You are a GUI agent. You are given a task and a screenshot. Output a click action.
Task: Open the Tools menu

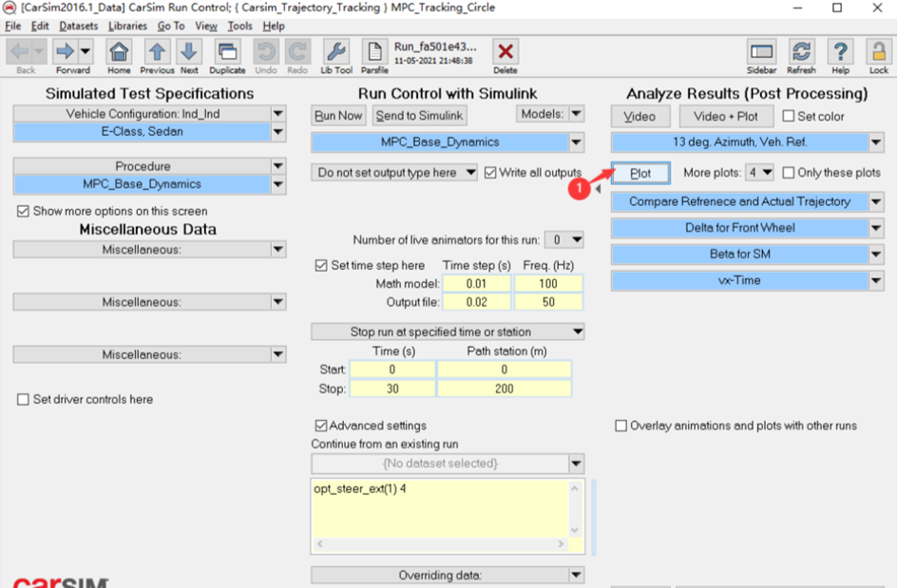(239, 26)
